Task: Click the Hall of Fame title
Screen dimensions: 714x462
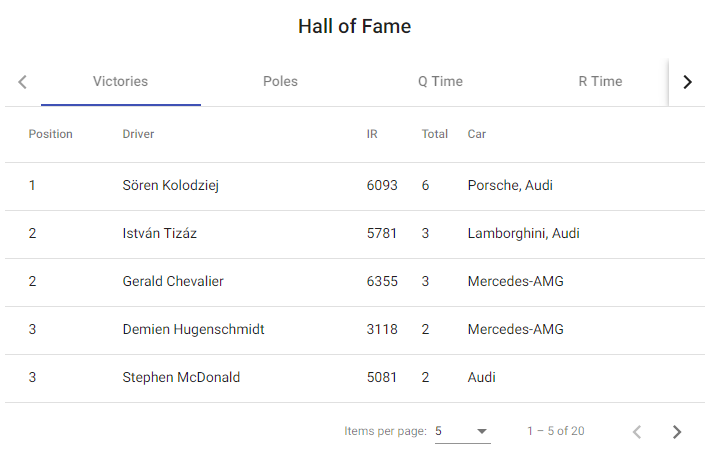Action: pyautogui.click(x=355, y=26)
